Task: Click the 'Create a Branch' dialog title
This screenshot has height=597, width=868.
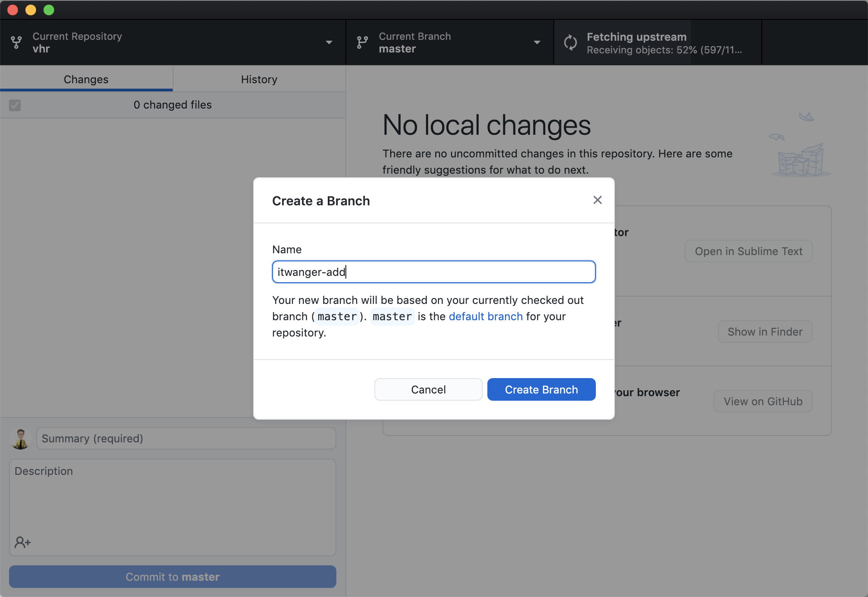Action: [x=321, y=201]
